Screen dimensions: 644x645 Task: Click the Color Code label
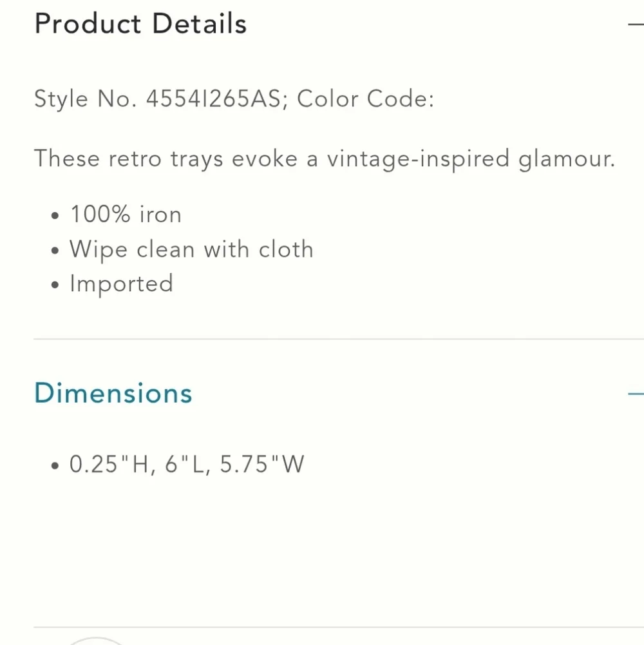click(x=366, y=99)
